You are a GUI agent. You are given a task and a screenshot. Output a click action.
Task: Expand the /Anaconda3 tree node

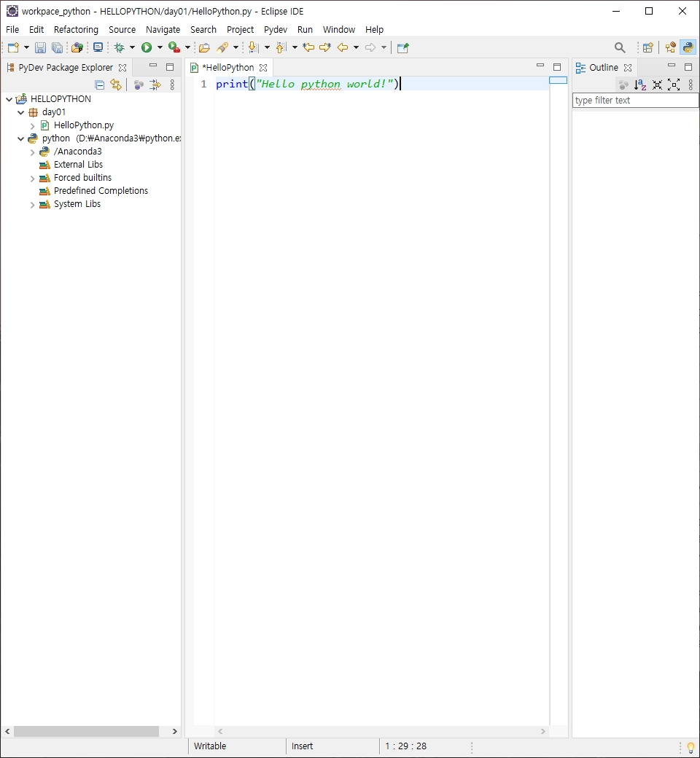(x=32, y=152)
